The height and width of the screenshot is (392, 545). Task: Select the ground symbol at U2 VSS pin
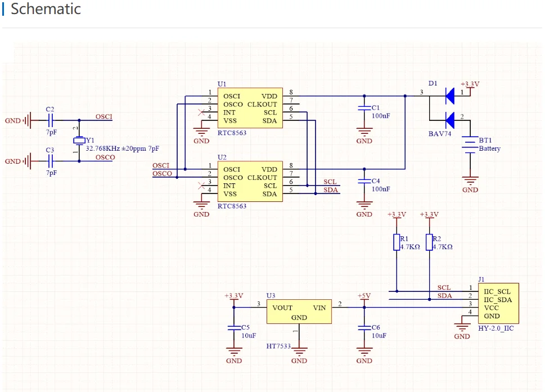coord(201,205)
